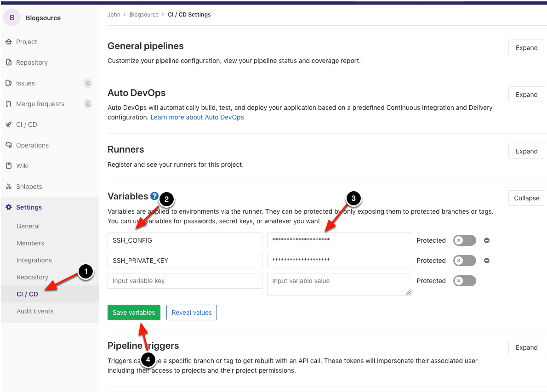Expand the Auto DevOps section
Screen dimensions: 547x392
526,95
